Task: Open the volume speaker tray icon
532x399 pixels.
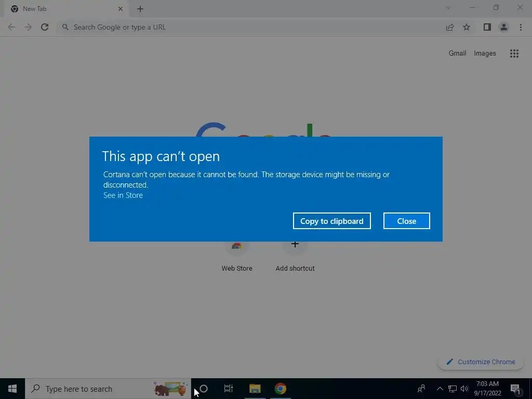Action: pyautogui.click(x=464, y=389)
